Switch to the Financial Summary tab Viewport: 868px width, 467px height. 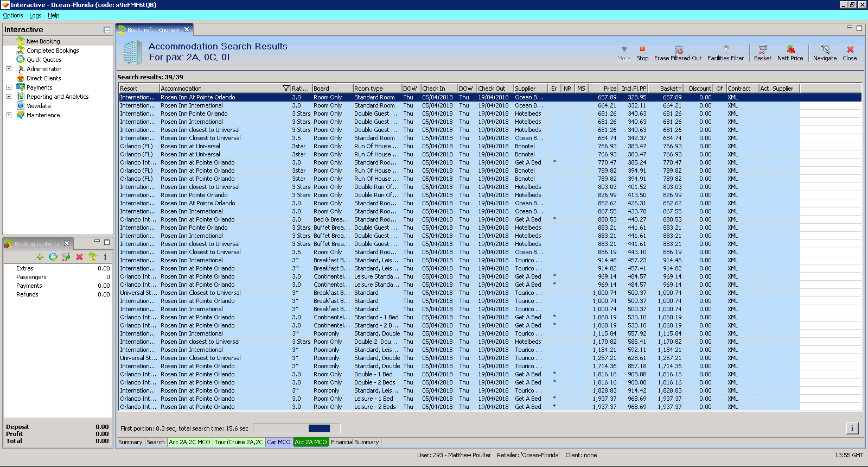pos(355,442)
